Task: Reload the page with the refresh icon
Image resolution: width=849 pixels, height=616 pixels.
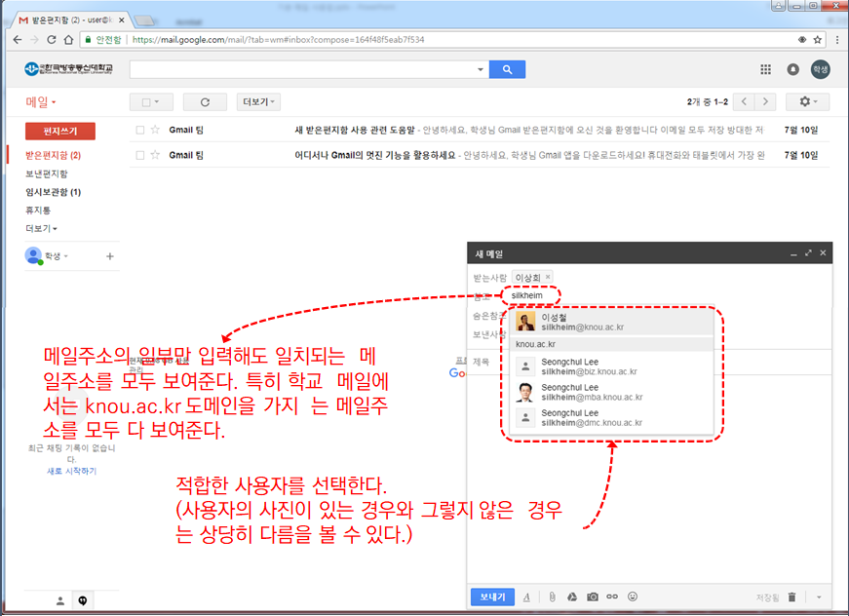Action: click(52, 40)
